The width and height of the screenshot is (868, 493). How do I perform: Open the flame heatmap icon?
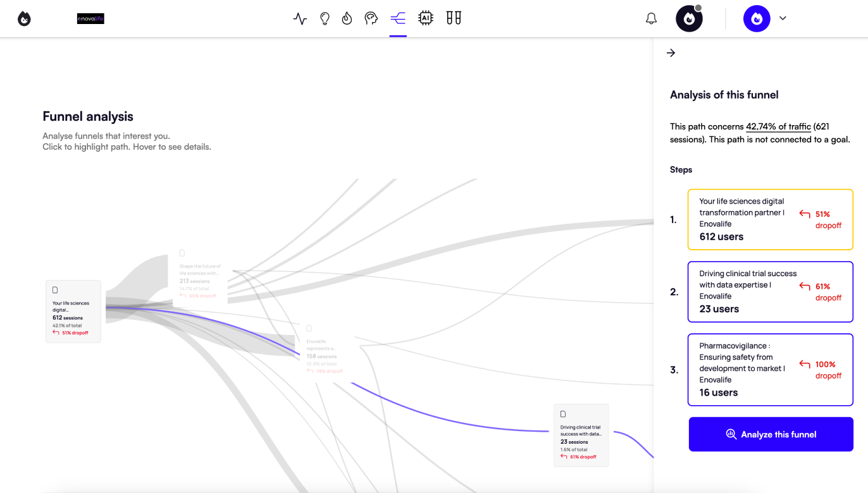tap(347, 18)
